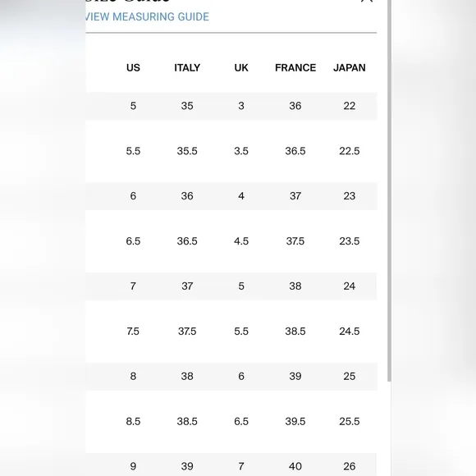Select the JAPAN column header
476x476 pixels.
point(350,67)
